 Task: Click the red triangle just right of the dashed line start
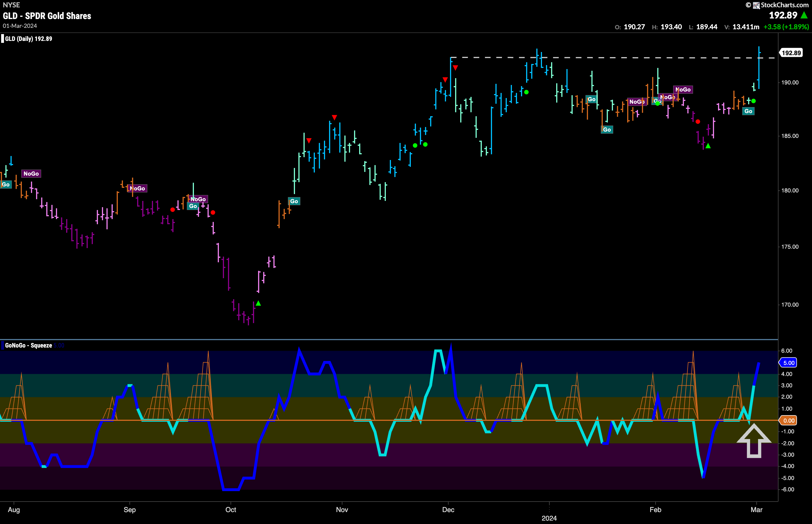pos(455,68)
